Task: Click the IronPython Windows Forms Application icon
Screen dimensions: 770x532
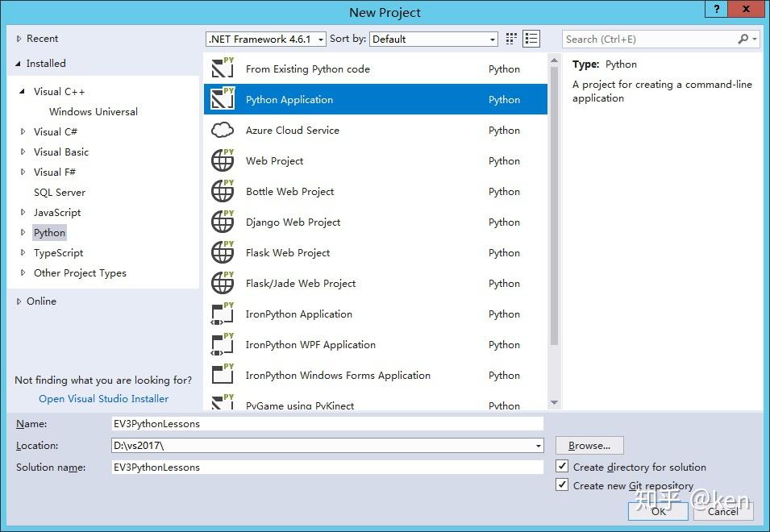Action: click(x=223, y=375)
